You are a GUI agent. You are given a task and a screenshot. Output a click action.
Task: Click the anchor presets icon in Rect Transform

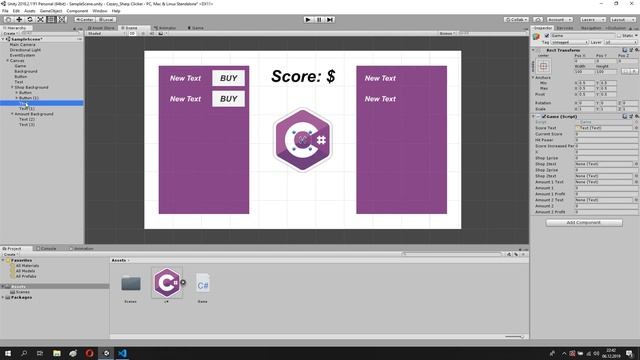543,66
